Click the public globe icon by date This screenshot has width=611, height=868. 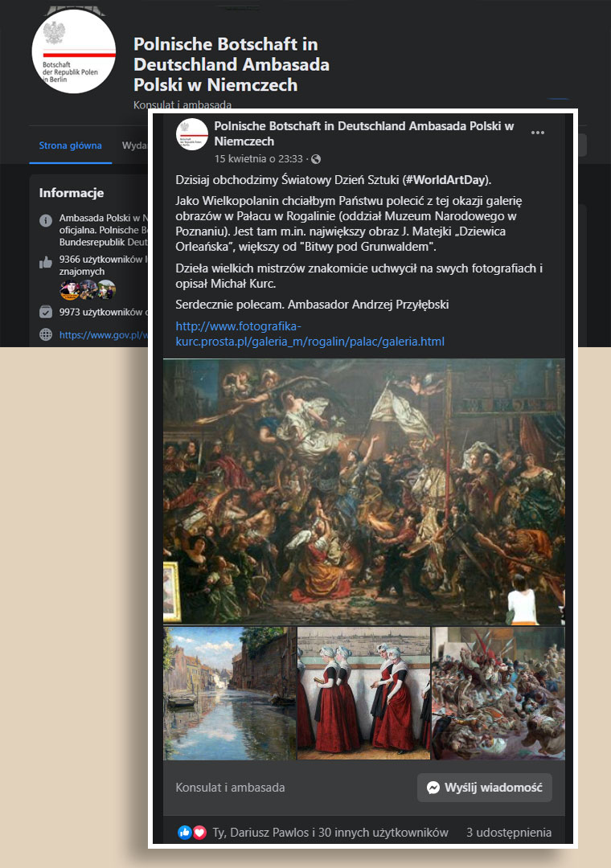(x=316, y=159)
